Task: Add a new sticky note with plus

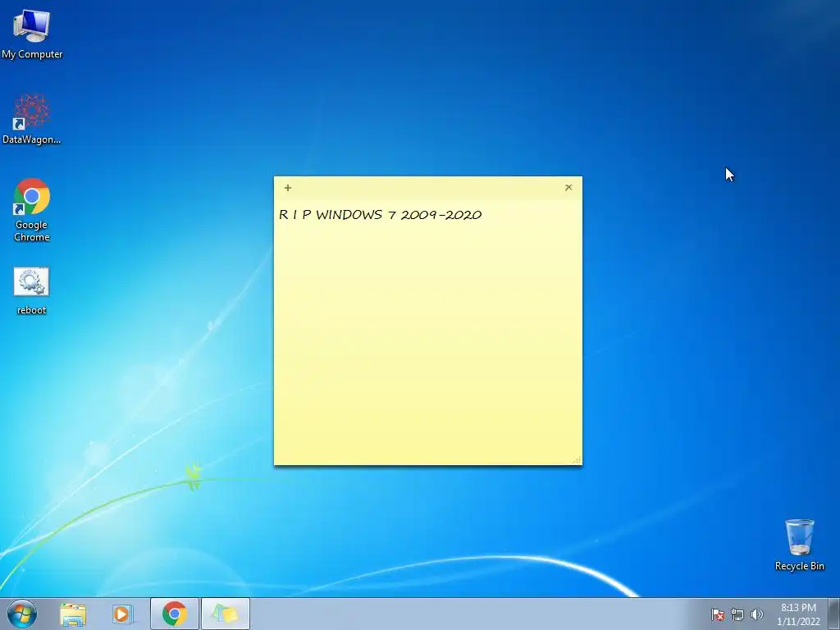Action: pos(288,188)
